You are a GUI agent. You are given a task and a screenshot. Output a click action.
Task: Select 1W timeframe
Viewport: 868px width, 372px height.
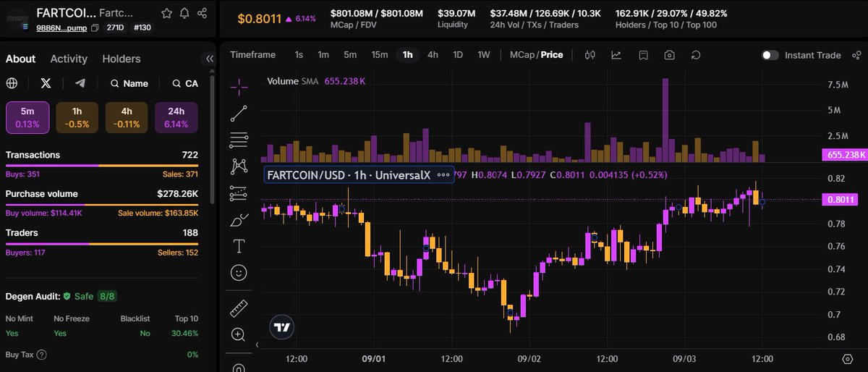(x=484, y=55)
